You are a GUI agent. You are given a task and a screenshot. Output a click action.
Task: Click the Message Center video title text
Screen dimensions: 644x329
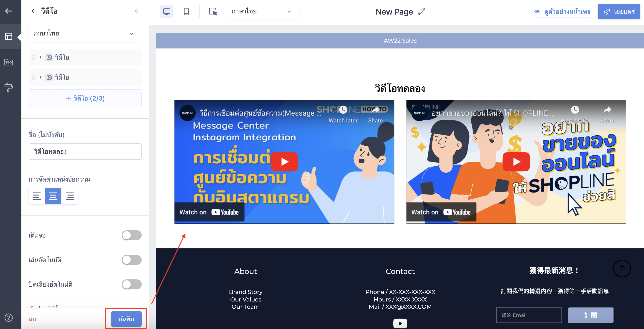tap(260, 113)
